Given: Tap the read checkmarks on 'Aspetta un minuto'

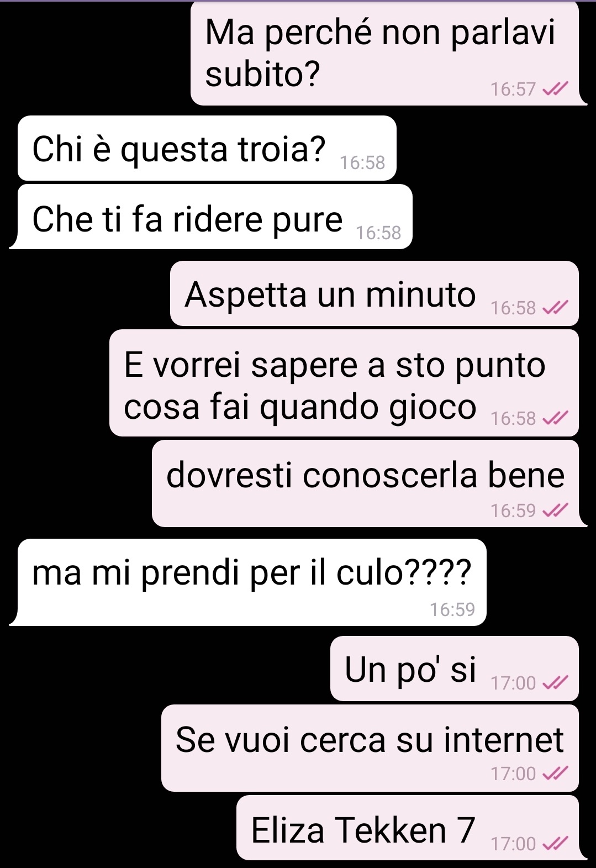Looking at the screenshot, I should click(x=555, y=308).
